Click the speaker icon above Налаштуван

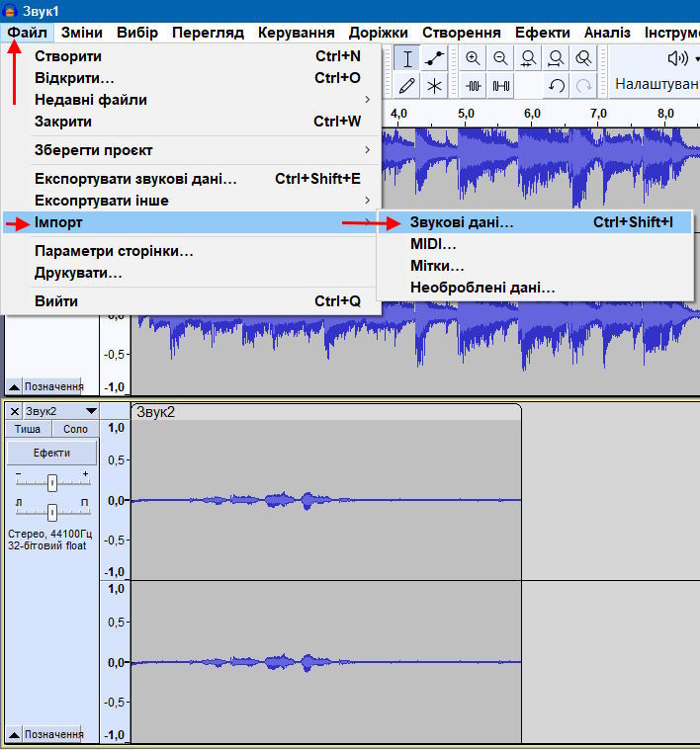(x=677, y=58)
